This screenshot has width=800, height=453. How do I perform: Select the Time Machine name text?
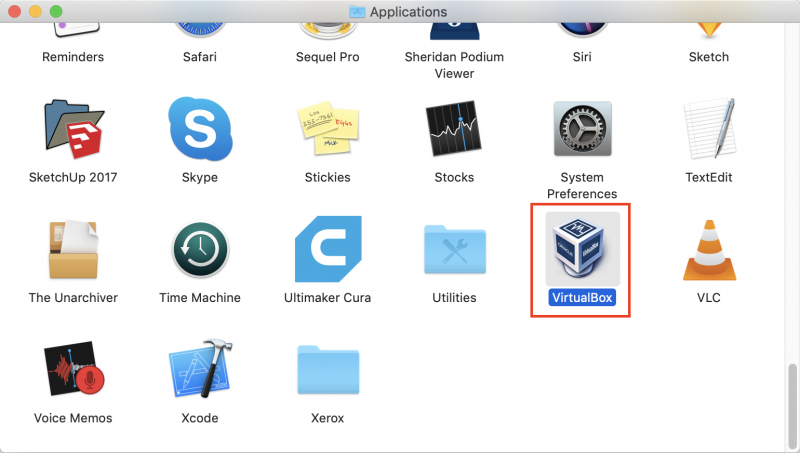pos(199,297)
